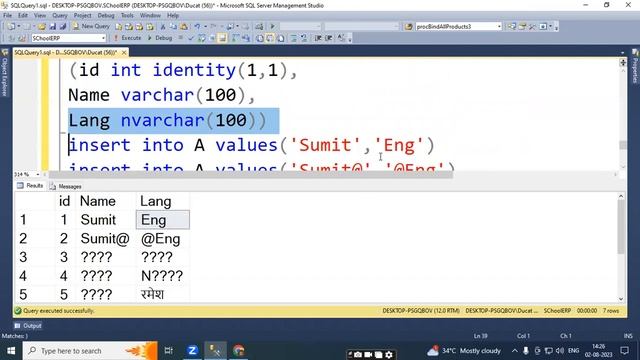Image resolution: width=640 pixels, height=360 pixels.
Task: Click the volume speaker tray icon
Action: [x=560, y=351]
